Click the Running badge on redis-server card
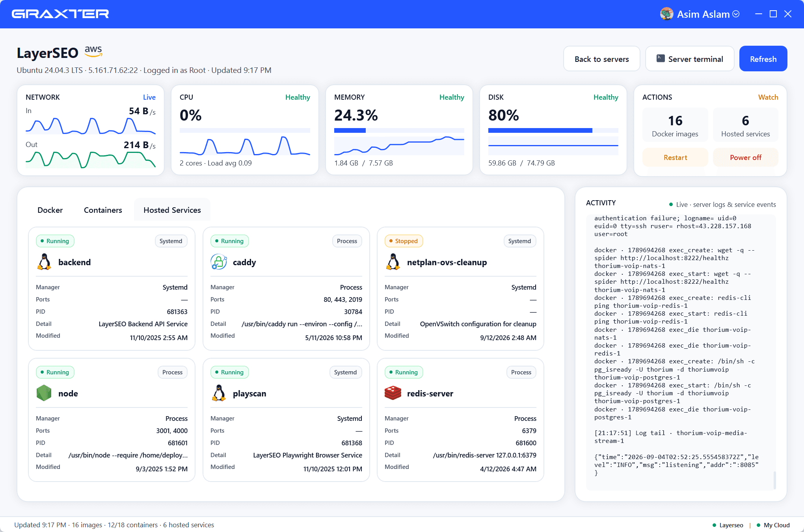Image resolution: width=804 pixels, height=532 pixels. pyautogui.click(x=404, y=372)
